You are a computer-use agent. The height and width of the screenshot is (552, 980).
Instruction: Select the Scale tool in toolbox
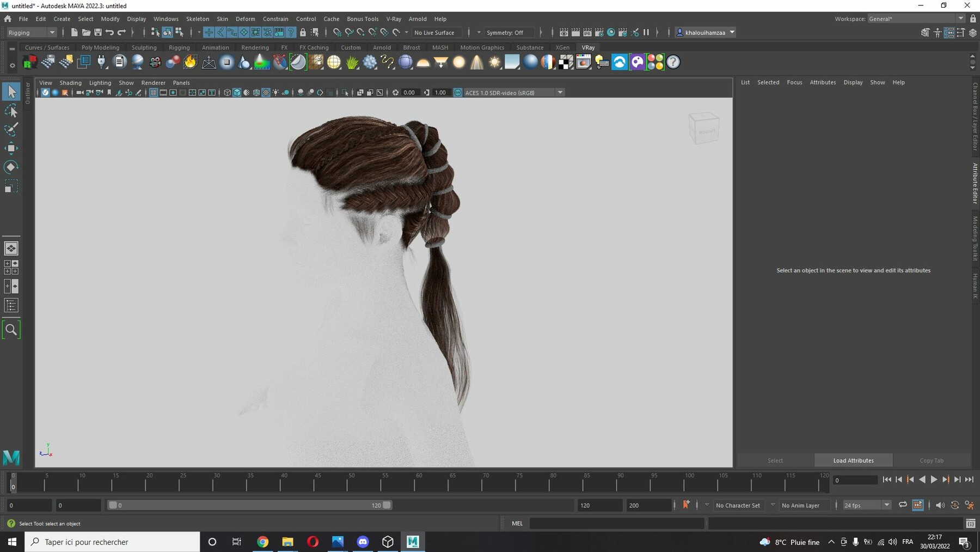[x=11, y=186]
